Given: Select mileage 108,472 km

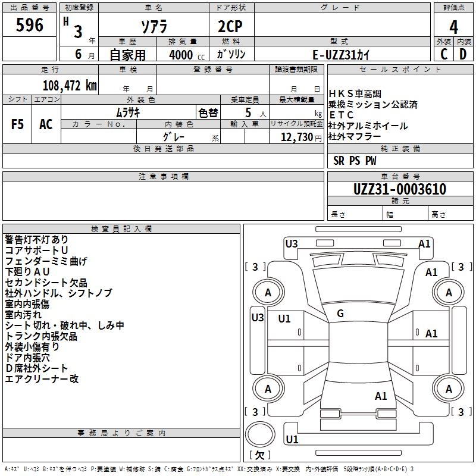Looking at the screenshot, I should 70,85.
